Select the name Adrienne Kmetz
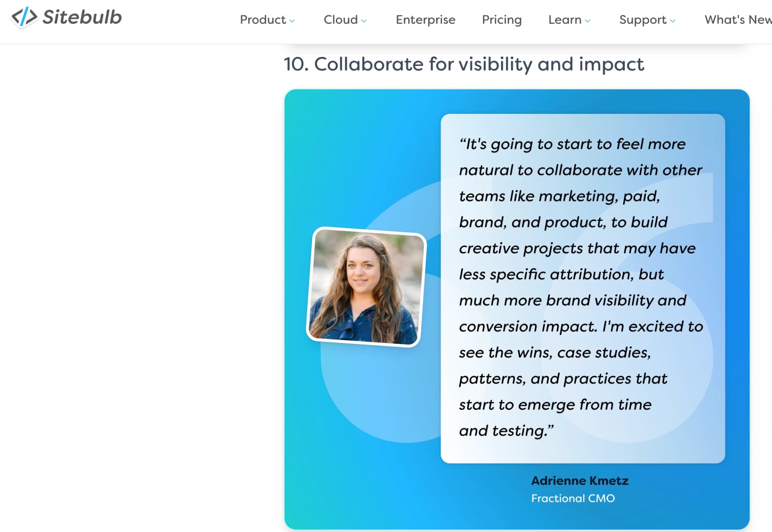 tap(579, 481)
